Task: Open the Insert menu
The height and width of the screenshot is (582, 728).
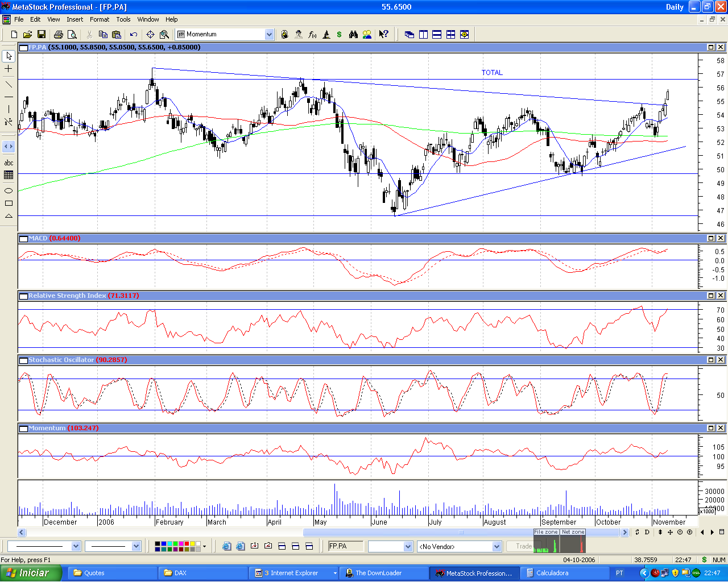Action: (x=75, y=19)
